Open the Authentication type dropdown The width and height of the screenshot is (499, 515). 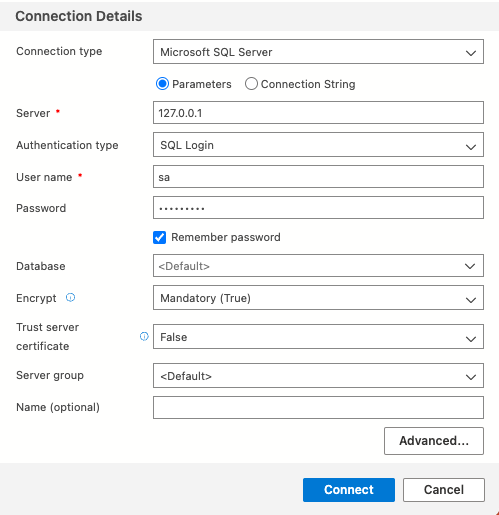click(318, 145)
